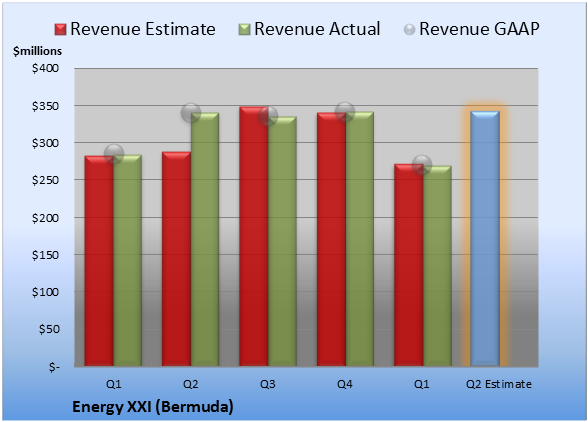Select the red estimate bar above Q3
588x422 pixels.
(x=254, y=236)
